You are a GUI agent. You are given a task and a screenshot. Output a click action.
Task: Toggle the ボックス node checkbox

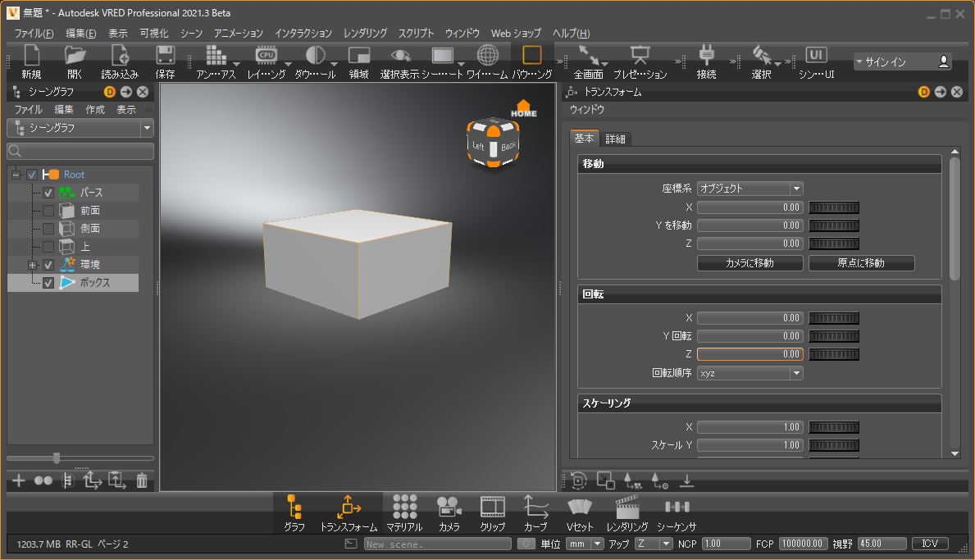tap(48, 283)
